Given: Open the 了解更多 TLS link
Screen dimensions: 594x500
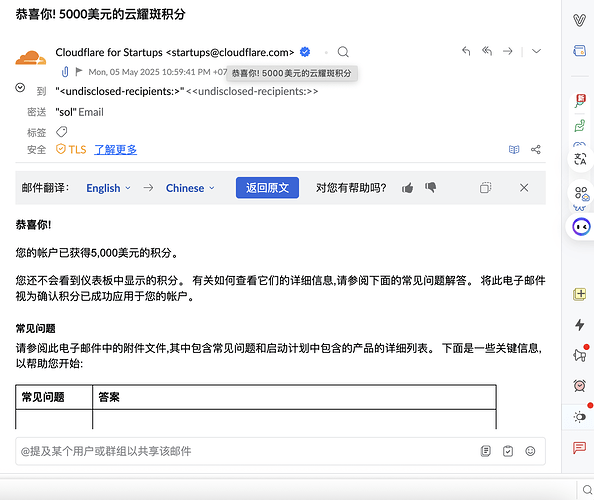Looking at the screenshot, I should click(116, 150).
